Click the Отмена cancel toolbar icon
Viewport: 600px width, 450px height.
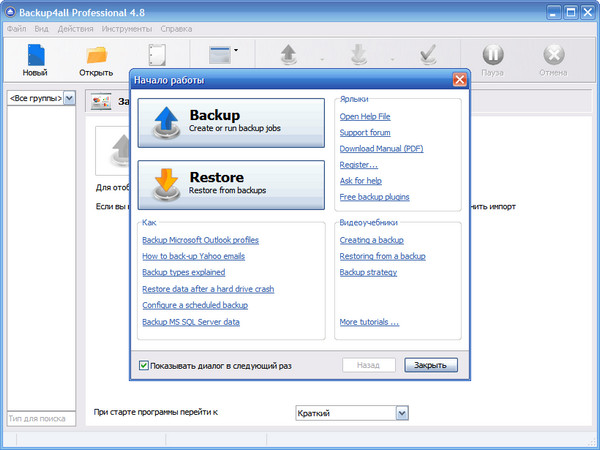pyautogui.click(x=554, y=55)
